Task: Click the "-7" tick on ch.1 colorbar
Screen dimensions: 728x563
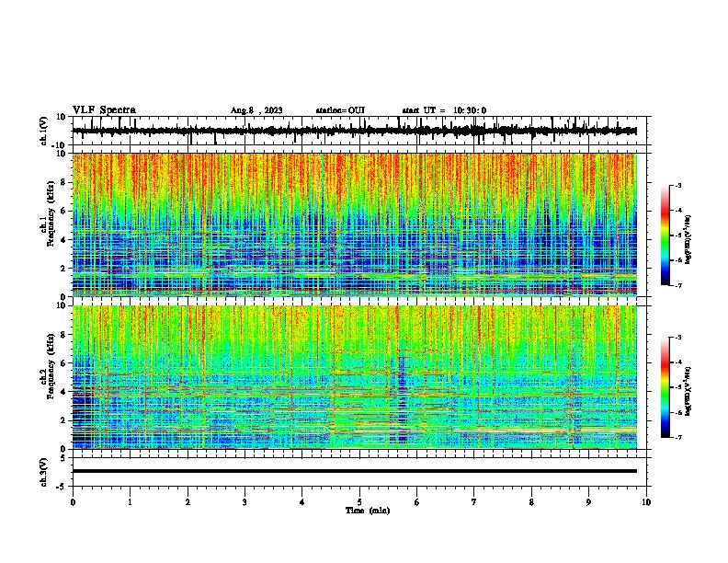Action: (678, 285)
